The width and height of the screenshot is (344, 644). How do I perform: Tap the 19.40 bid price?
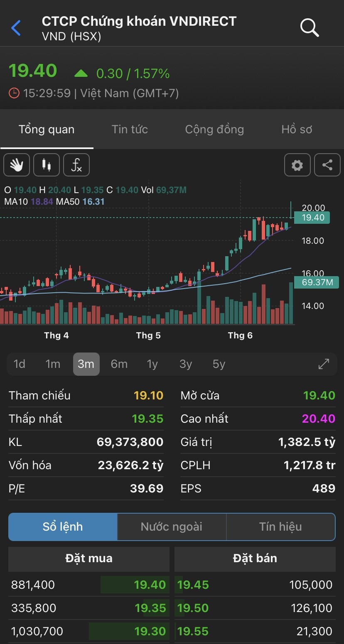point(150,585)
